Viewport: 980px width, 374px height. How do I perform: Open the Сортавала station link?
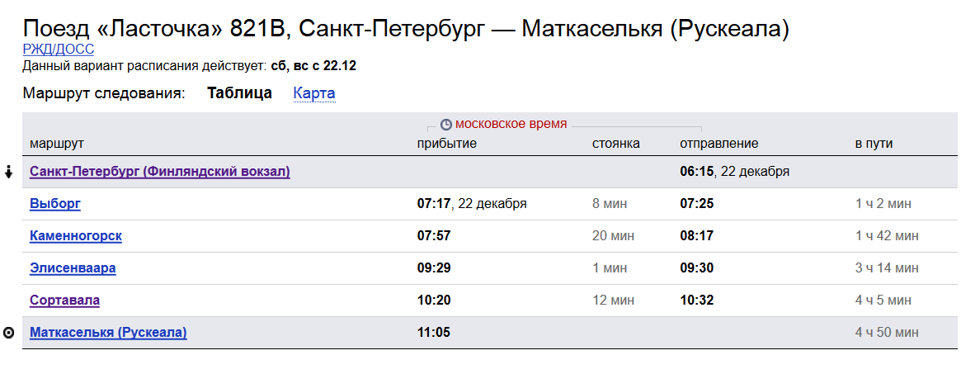(x=64, y=301)
